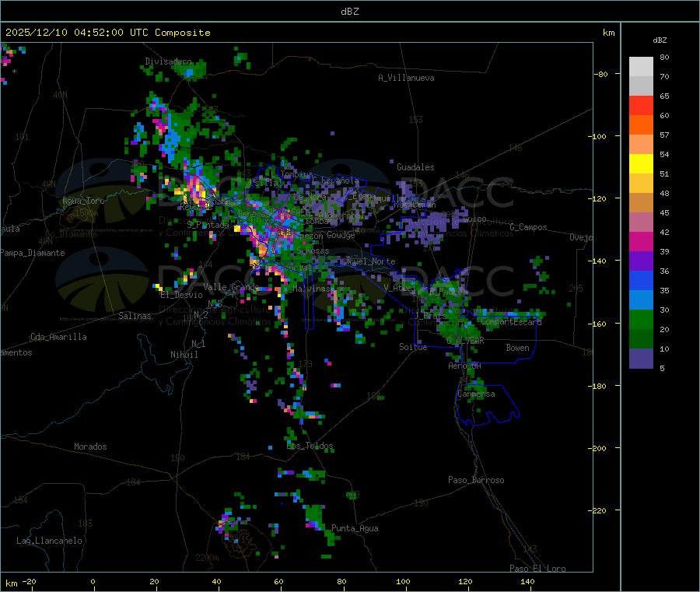Click the Guadales location label
The height and width of the screenshot is (592, 700).
[415, 167]
